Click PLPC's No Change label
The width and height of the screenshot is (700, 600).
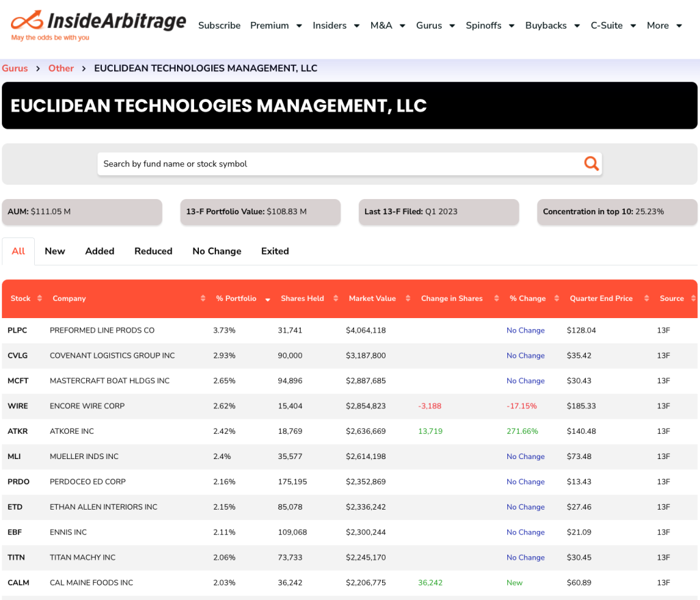526,330
